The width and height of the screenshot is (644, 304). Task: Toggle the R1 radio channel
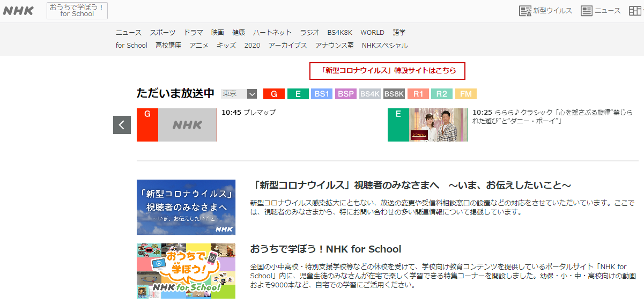418,94
